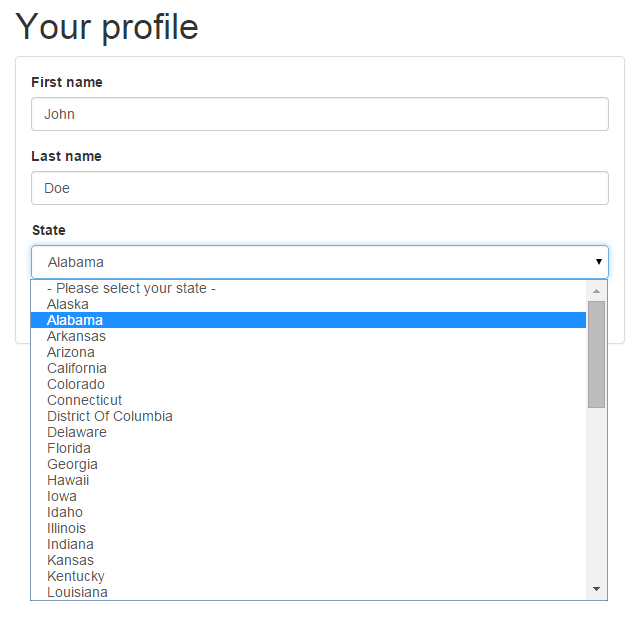Click the scrollbar up arrow in state list
642x623 pixels.
[x=597, y=291]
